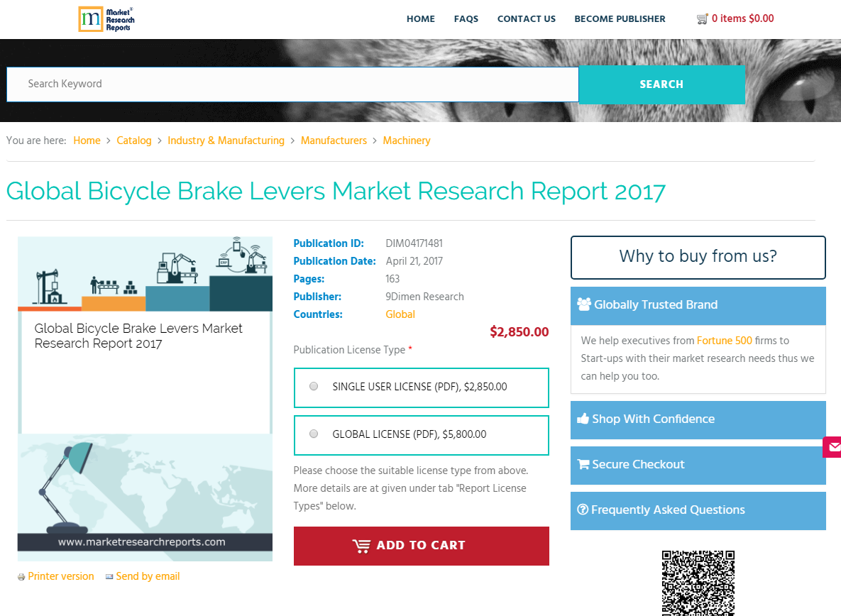
Task: Click the email icon beside Send by email
Action: (x=109, y=576)
